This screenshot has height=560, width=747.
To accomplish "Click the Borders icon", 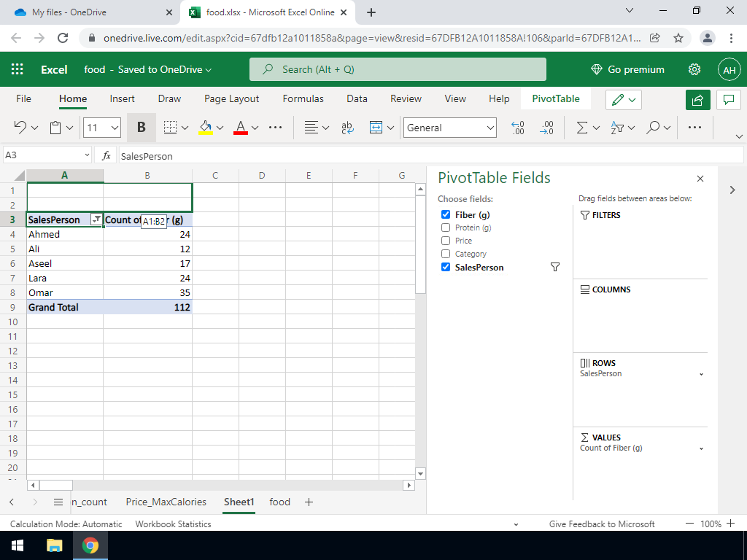I will (170, 128).
